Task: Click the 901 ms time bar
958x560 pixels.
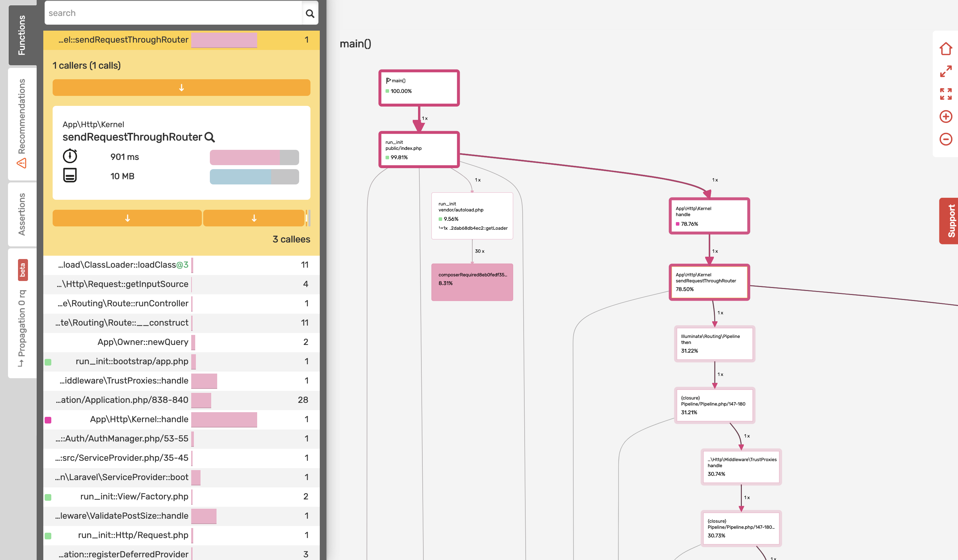Action: click(254, 157)
